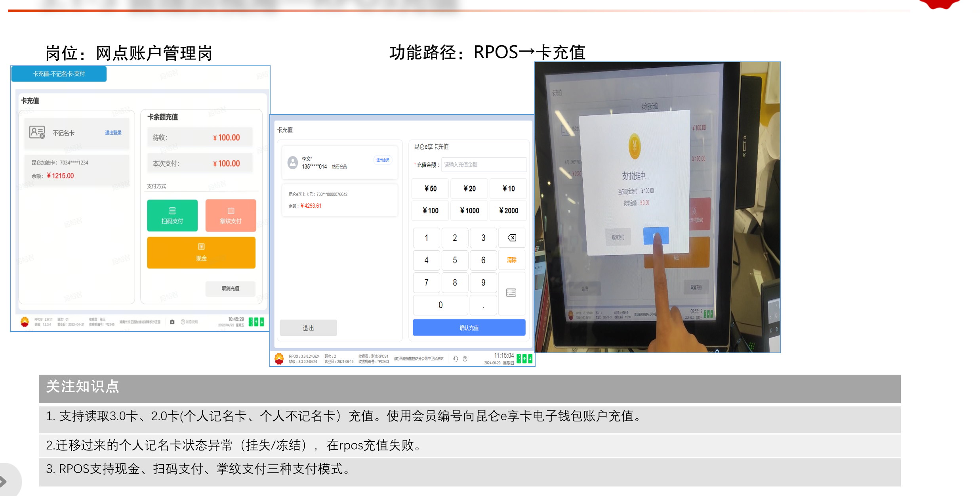
Task: Select 掌纹支付 palm payment method
Action: (x=231, y=215)
